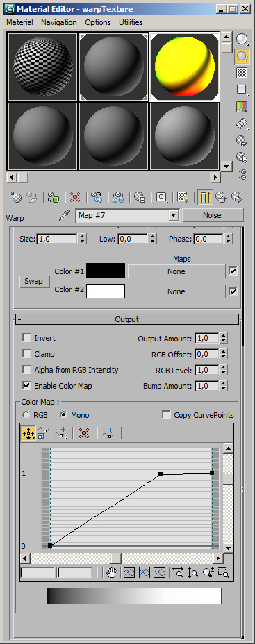Click the Material ID Channel icon

click(x=161, y=197)
